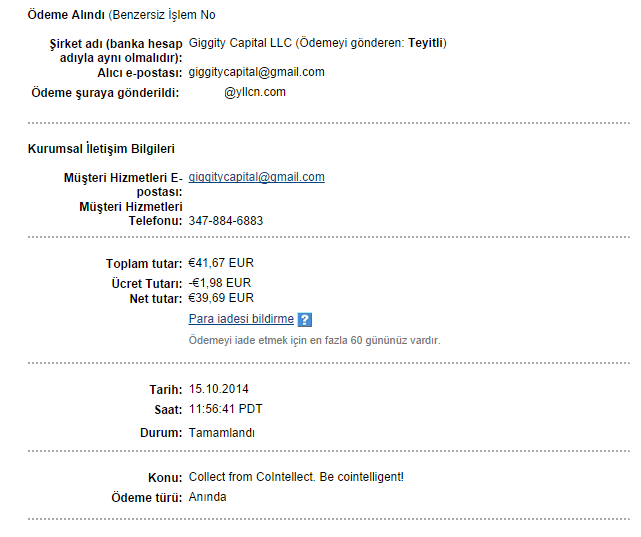The image size is (641, 537).
Task: Click the net amount €39,69 EUR
Action: pos(221,298)
